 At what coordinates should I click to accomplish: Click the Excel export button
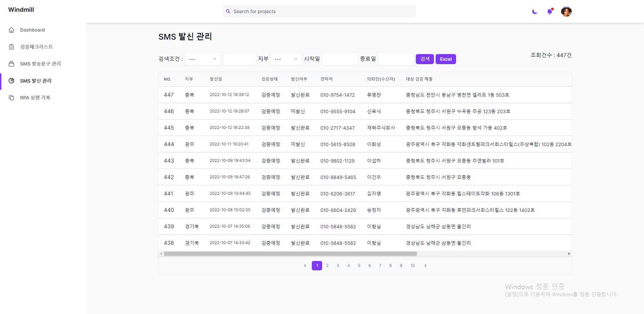(446, 59)
